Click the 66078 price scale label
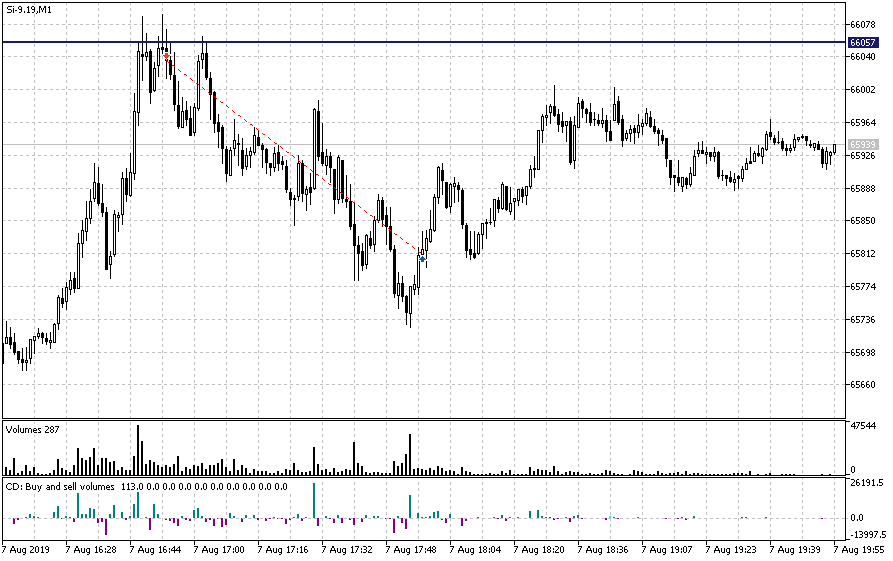Viewport: 893px width, 561px height. click(x=862, y=24)
